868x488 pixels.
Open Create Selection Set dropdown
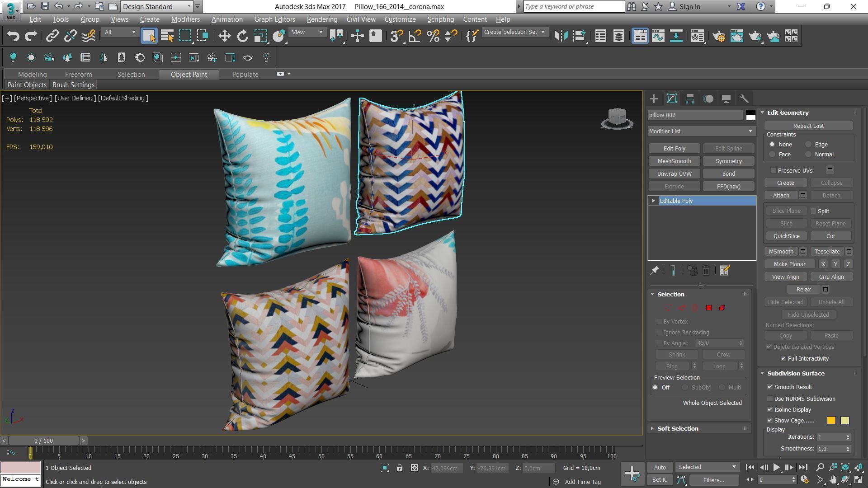514,32
